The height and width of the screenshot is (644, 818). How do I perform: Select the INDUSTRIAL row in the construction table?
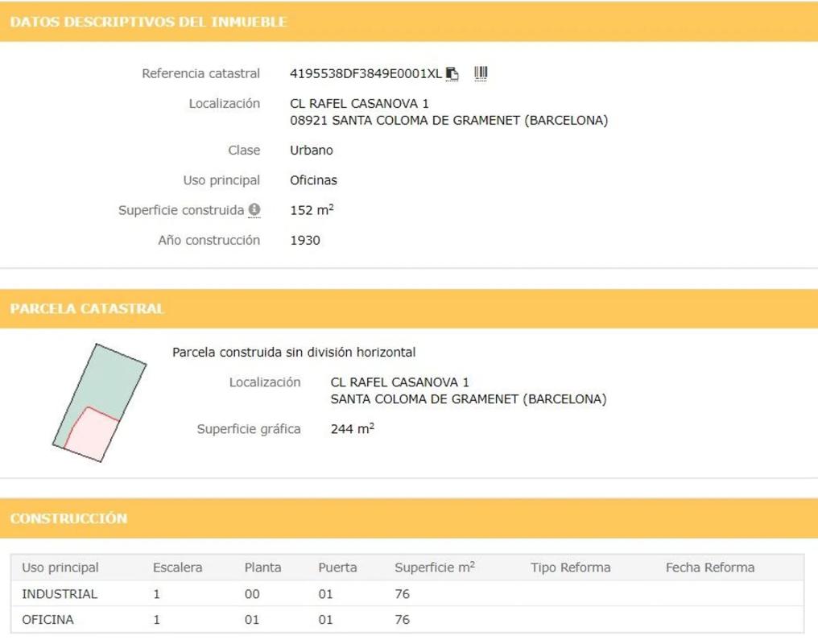point(60,594)
